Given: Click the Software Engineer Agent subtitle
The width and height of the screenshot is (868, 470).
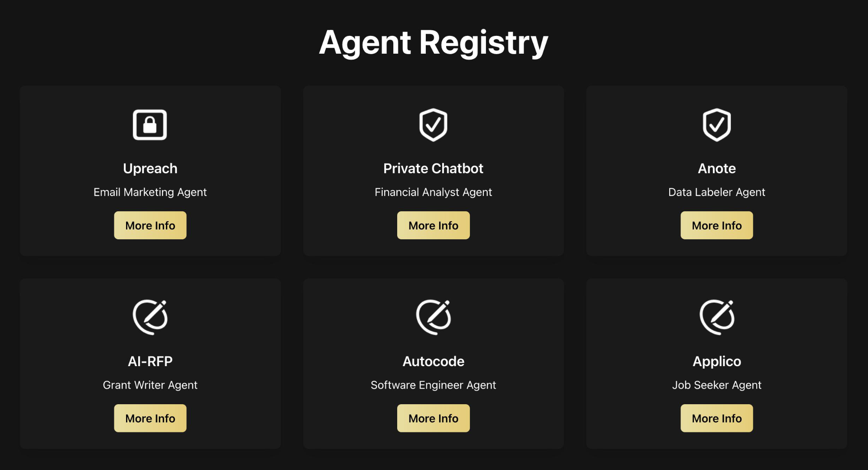Looking at the screenshot, I should [433, 385].
